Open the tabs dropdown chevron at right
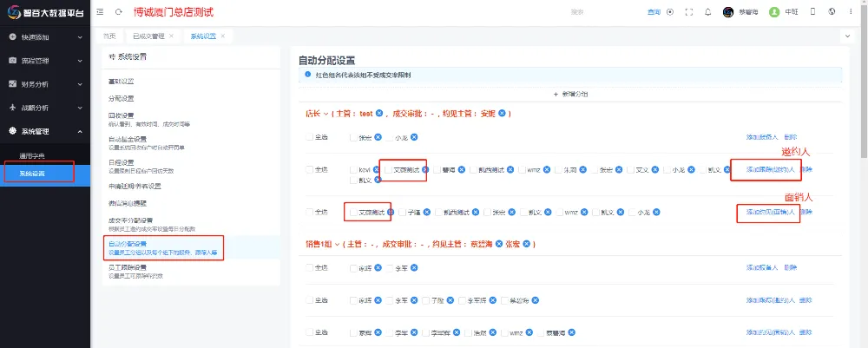The image size is (868, 348). (847, 36)
